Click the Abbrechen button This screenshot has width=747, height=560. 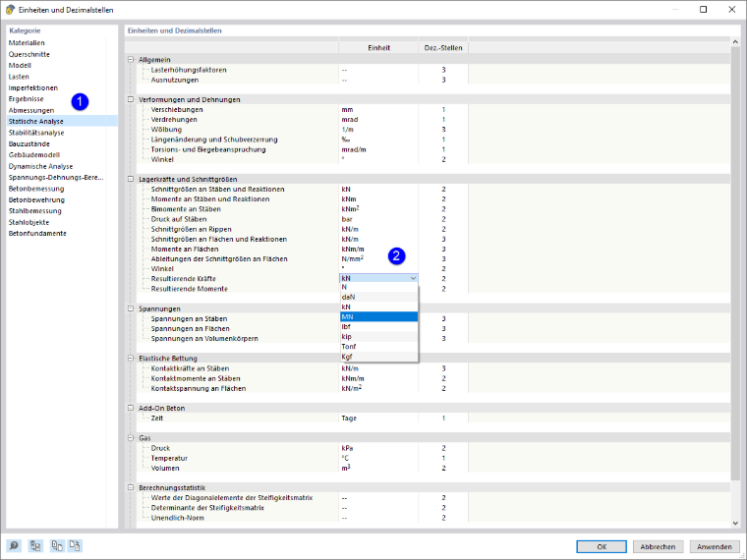[658, 546]
